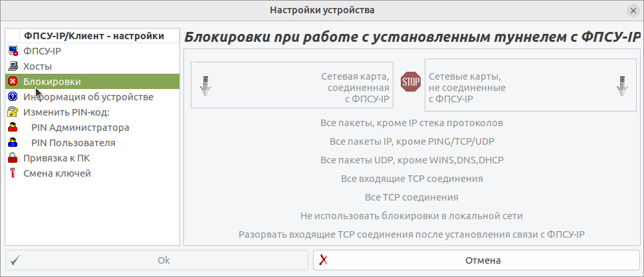This screenshot has height=277, width=644.
Task: Click the red Блокировки icon
Action: (13, 82)
